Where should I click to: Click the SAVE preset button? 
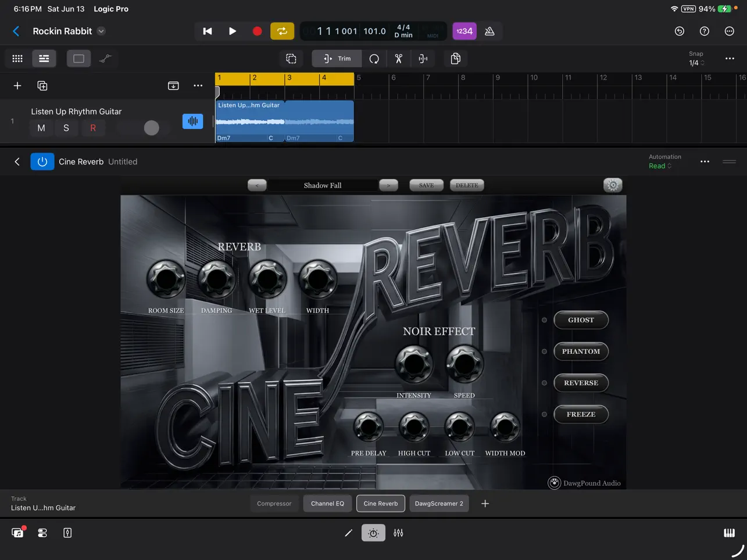[426, 185]
